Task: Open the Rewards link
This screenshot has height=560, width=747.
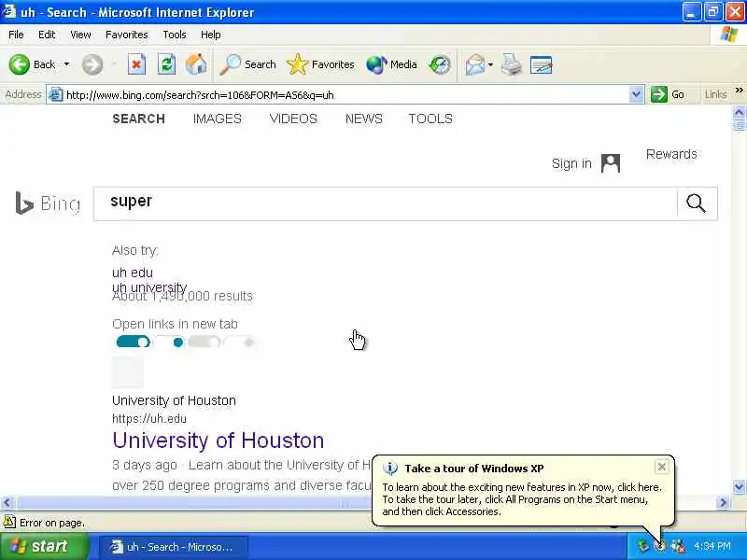Action: (x=671, y=154)
